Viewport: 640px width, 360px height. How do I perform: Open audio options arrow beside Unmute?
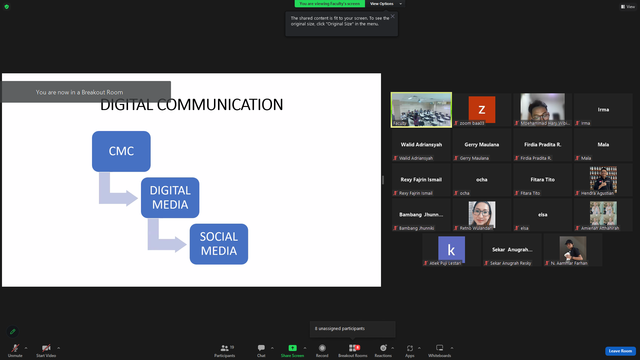[x=26, y=348]
